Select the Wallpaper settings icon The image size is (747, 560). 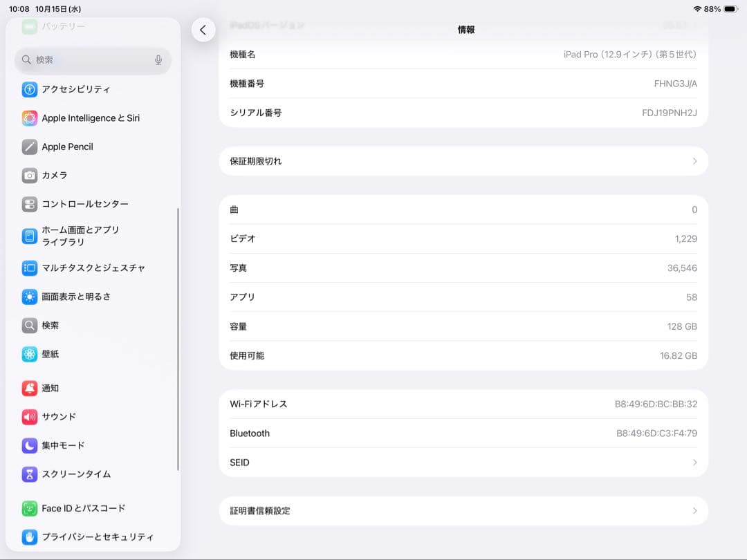[28, 354]
